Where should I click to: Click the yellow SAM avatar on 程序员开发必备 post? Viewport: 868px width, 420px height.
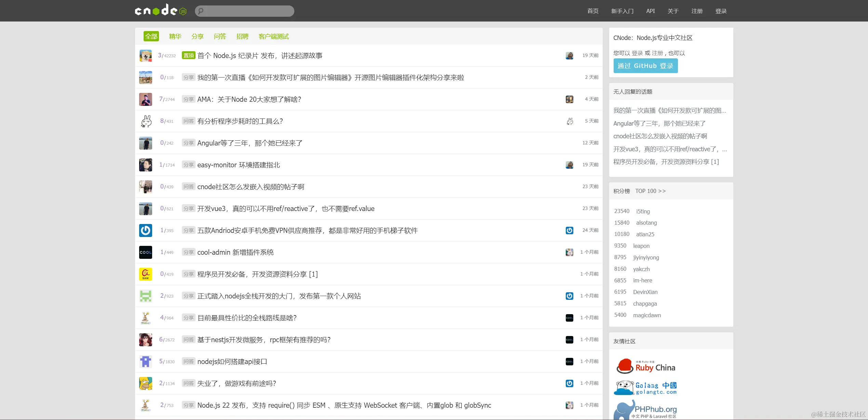tap(145, 274)
